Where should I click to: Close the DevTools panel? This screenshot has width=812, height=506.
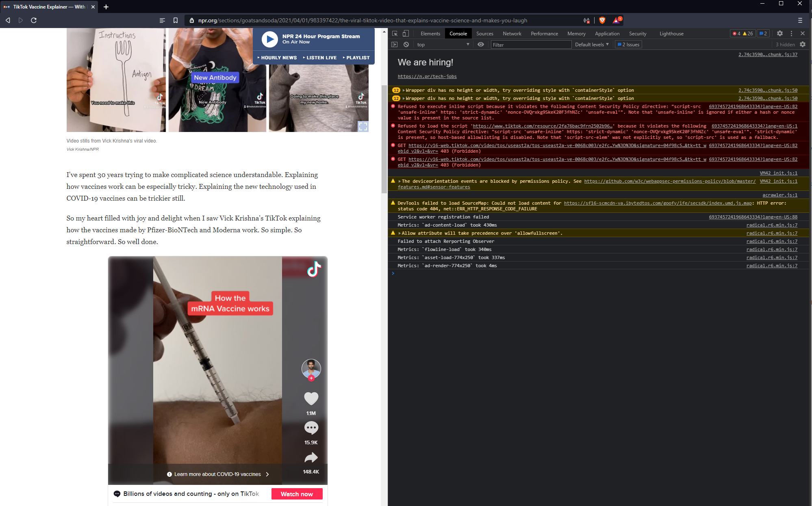[803, 34]
